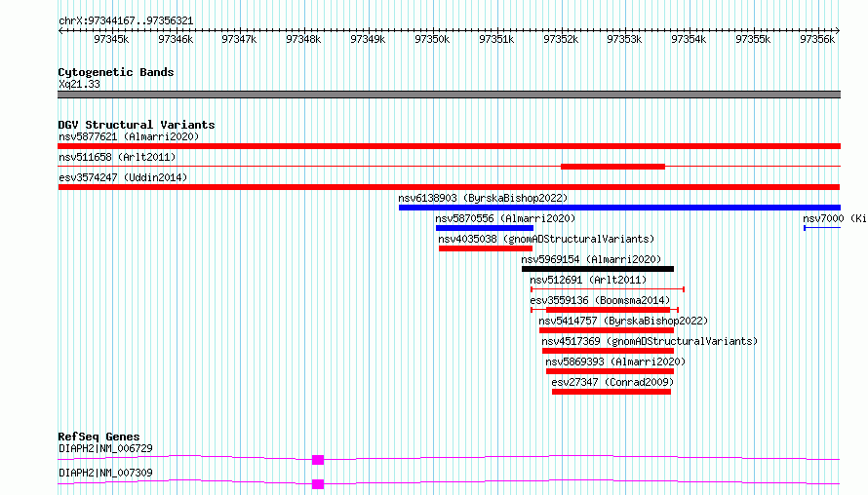Image resolution: width=868 pixels, height=495 pixels.
Task: Open the nsv5969154 (Almarri2020) label
Action: click(x=591, y=259)
